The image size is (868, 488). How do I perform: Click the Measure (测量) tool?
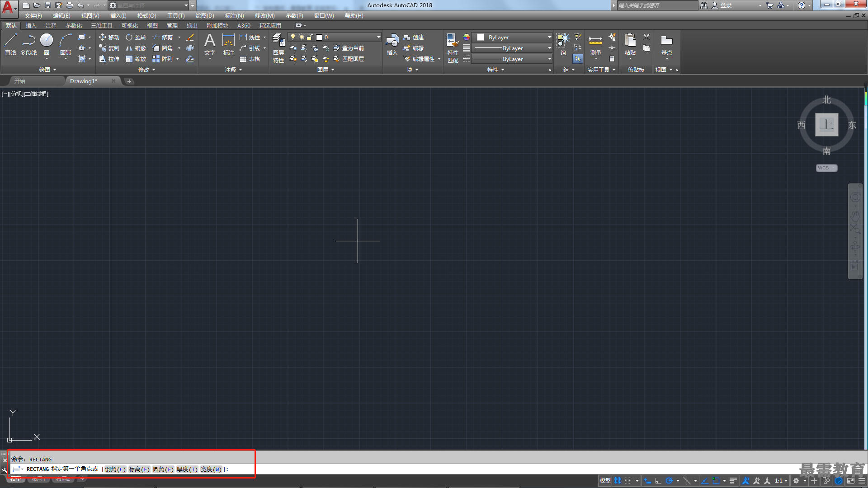tap(595, 44)
